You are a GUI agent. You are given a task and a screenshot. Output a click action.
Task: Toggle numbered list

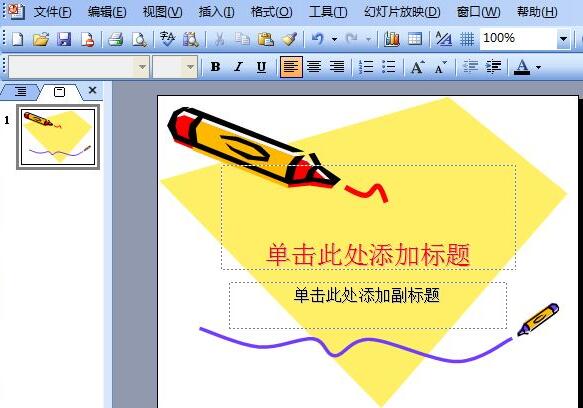[x=366, y=67]
